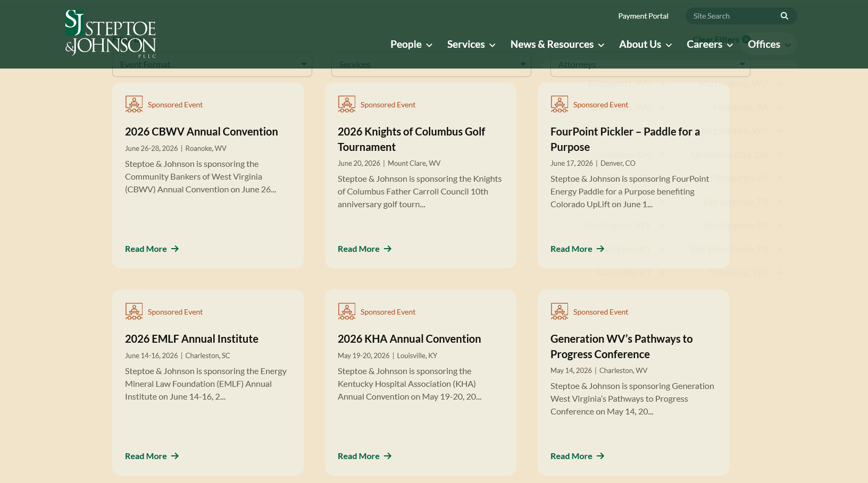Read more about 2026 CBWV Annual Convention
The width and height of the screenshot is (868, 483).
tap(152, 249)
